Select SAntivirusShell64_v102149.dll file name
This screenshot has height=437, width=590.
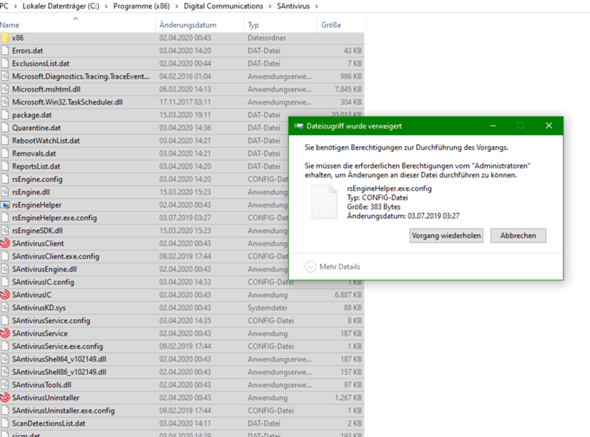[59, 359]
